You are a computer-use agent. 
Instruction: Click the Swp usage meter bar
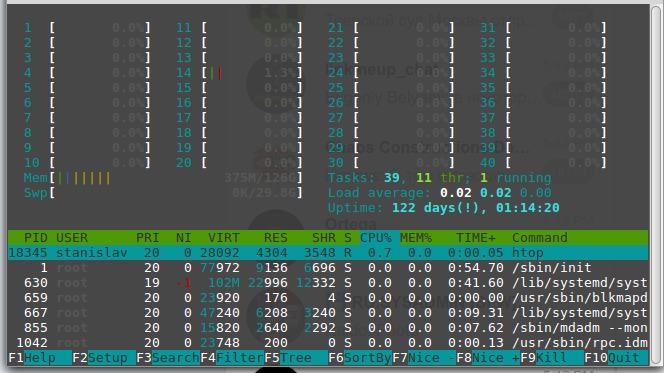tap(163, 193)
